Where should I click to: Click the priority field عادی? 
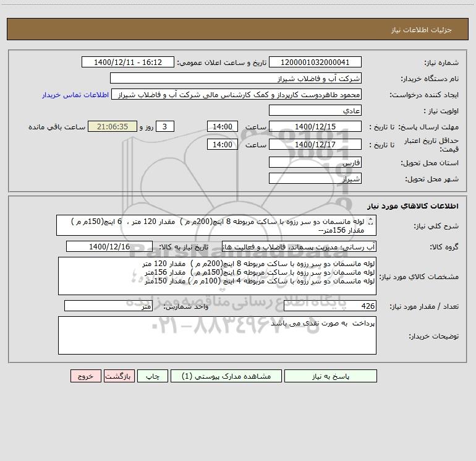coord(315,110)
